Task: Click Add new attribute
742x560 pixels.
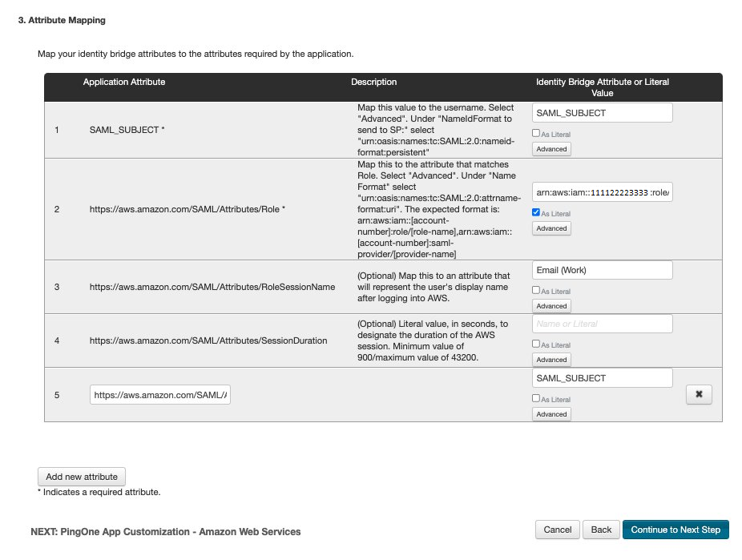Action: point(81,476)
